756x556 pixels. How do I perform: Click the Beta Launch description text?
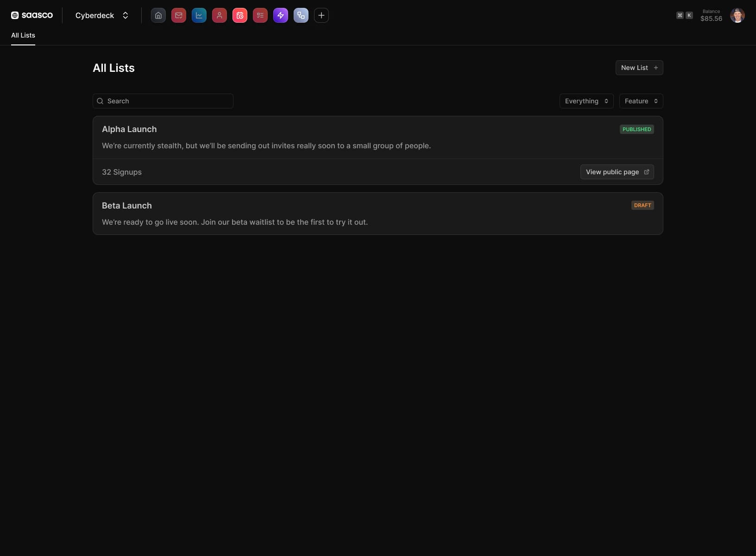click(235, 222)
